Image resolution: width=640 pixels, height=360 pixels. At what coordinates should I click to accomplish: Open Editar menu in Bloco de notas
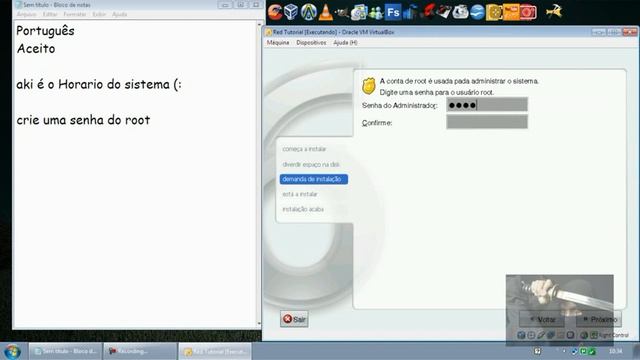pyautogui.click(x=50, y=14)
